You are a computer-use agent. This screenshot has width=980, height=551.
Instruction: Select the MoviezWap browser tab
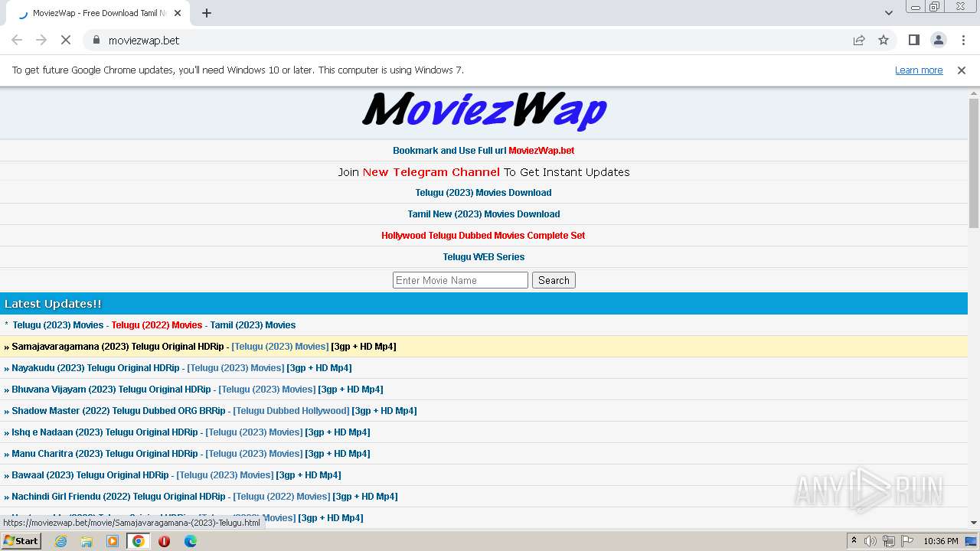click(x=100, y=13)
